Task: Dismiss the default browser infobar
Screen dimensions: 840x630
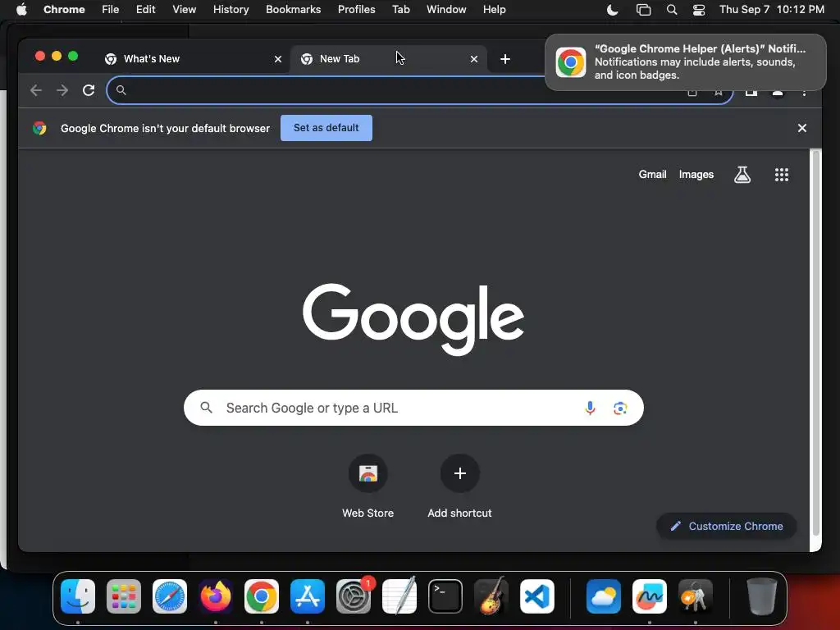Action: click(x=802, y=128)
